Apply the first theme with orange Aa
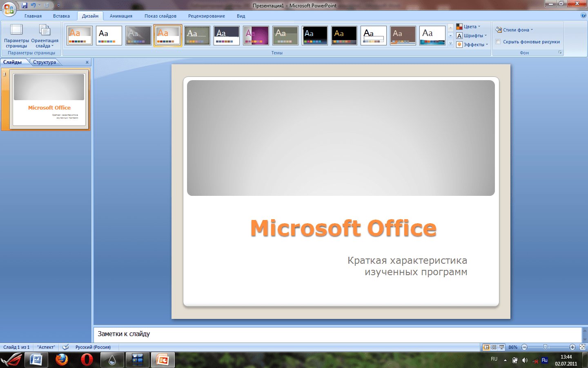The image size is (588, 368). pos(80,36)
